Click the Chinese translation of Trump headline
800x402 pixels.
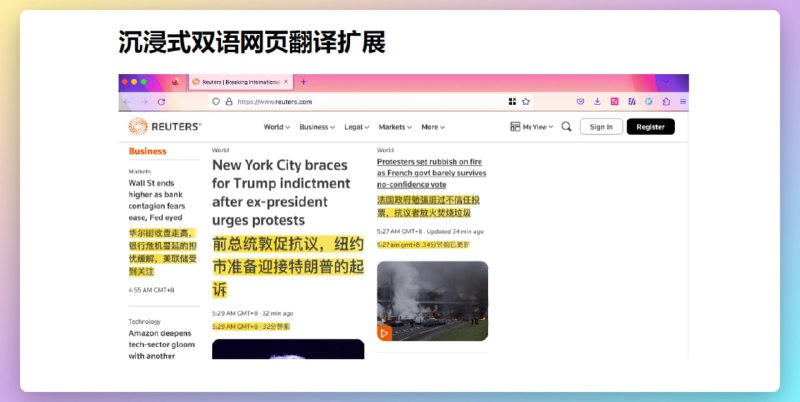[288, 267]
